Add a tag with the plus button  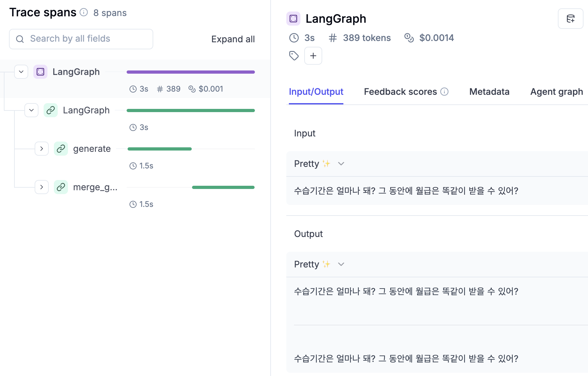pos(313,56)
